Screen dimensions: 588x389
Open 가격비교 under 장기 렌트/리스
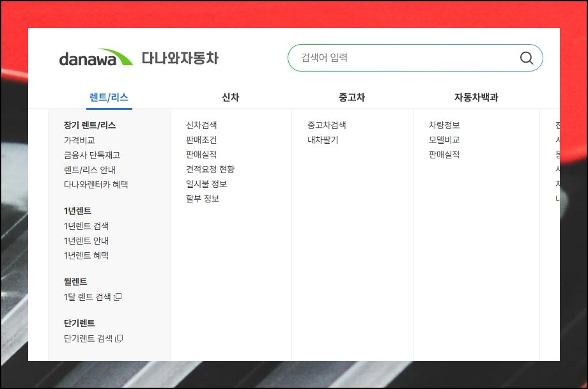pos(79,140)
